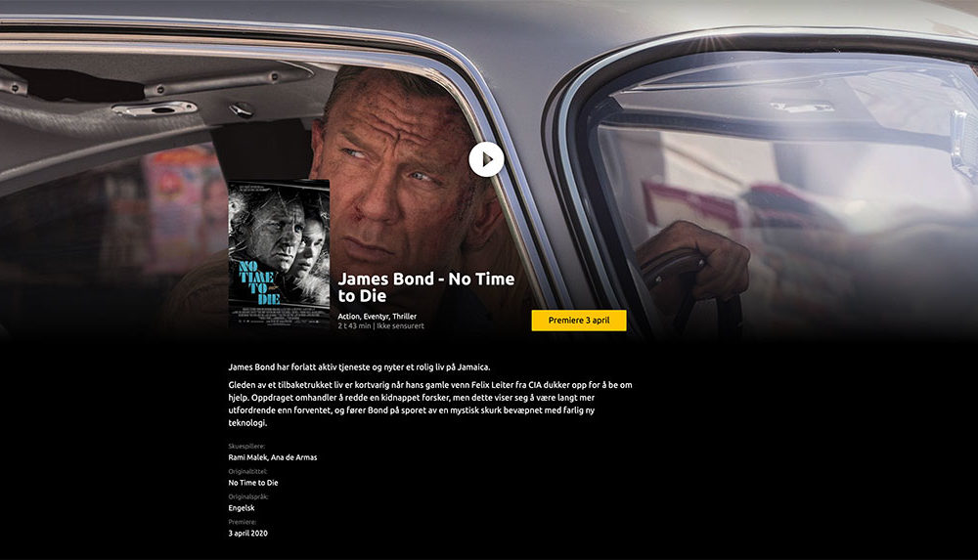Click the Skuespillere field label
This screenshot has height=560, width=978.
click(x=246, y=447)
